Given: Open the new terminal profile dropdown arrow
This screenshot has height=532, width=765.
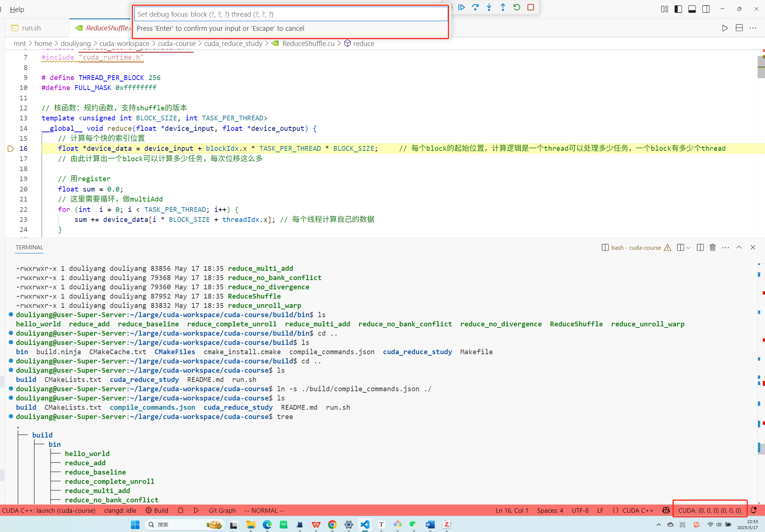Looking at the screenshot, I should 688,247.
